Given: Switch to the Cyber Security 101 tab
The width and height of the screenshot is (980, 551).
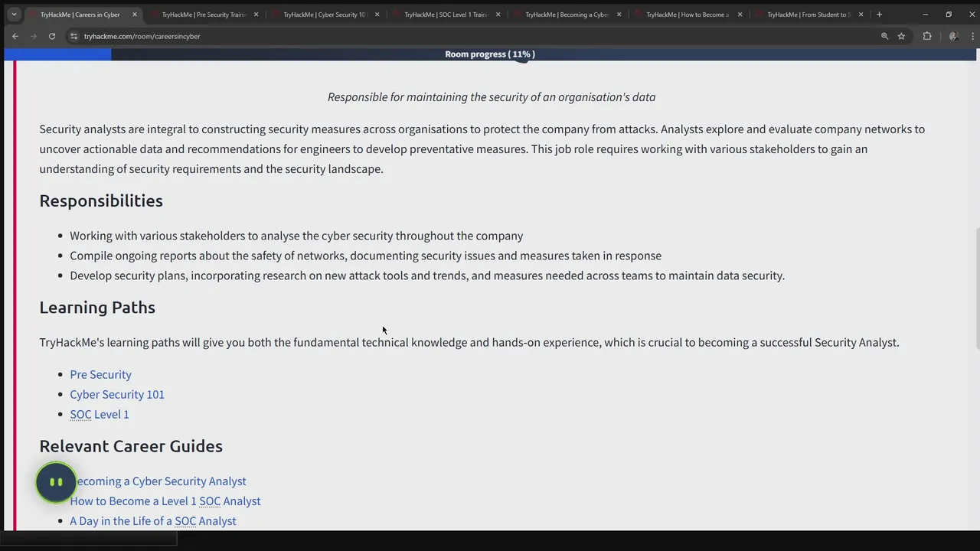Looking at the screenshot, I should point(325,15).
